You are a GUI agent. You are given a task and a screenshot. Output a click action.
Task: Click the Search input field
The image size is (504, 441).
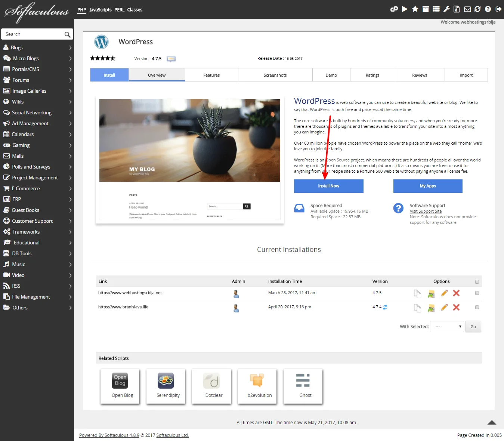click(x=34, y=34)
